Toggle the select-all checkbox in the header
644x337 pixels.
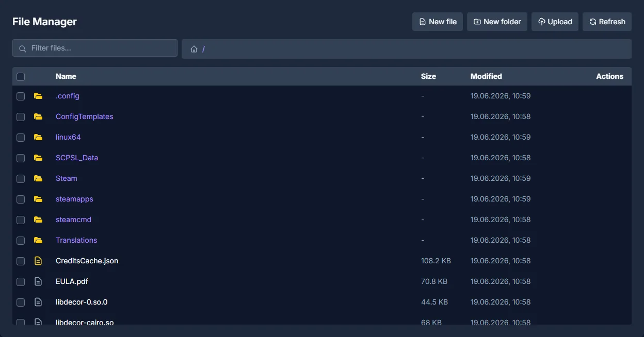click(21, 77)
